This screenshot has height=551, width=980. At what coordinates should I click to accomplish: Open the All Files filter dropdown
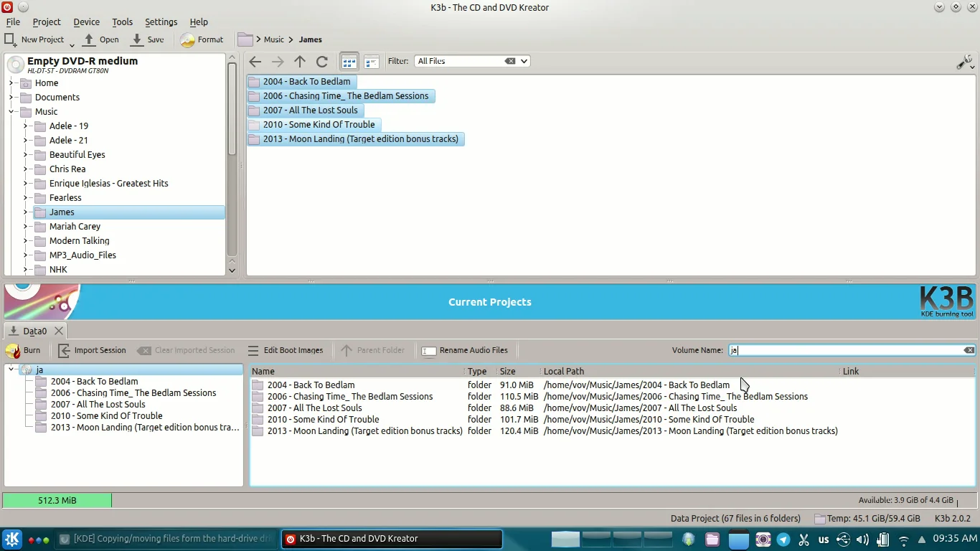click(x=524, y=61)
